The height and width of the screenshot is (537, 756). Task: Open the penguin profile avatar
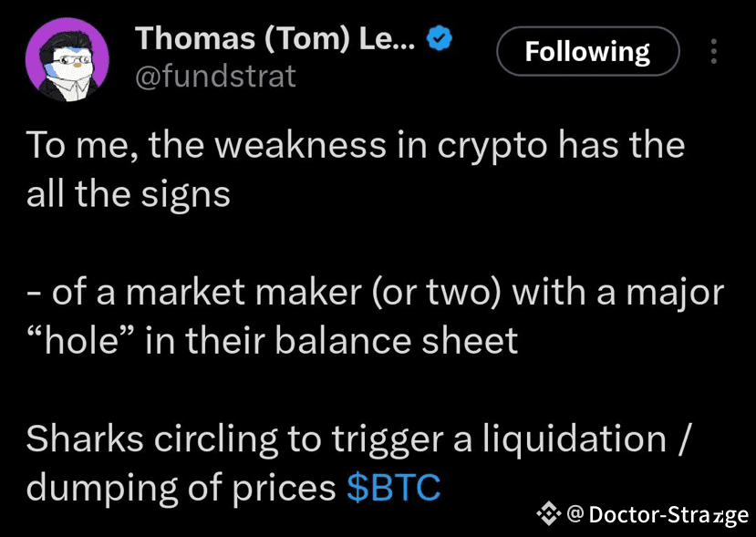tap(67, 60)
